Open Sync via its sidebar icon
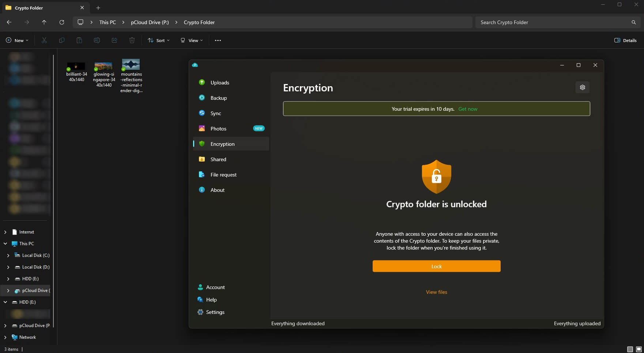The image size is (644, 353). (202, 113)
